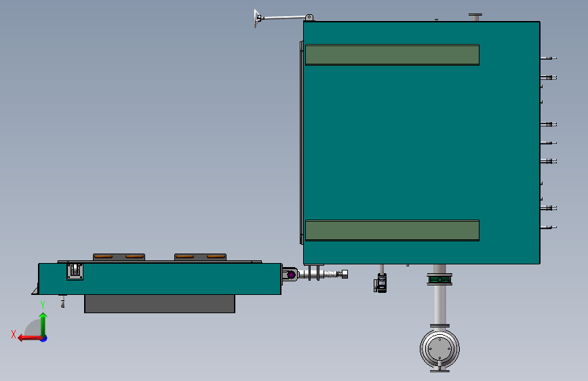Click the red X axis arrow of the triad

(x=29, y=338)
